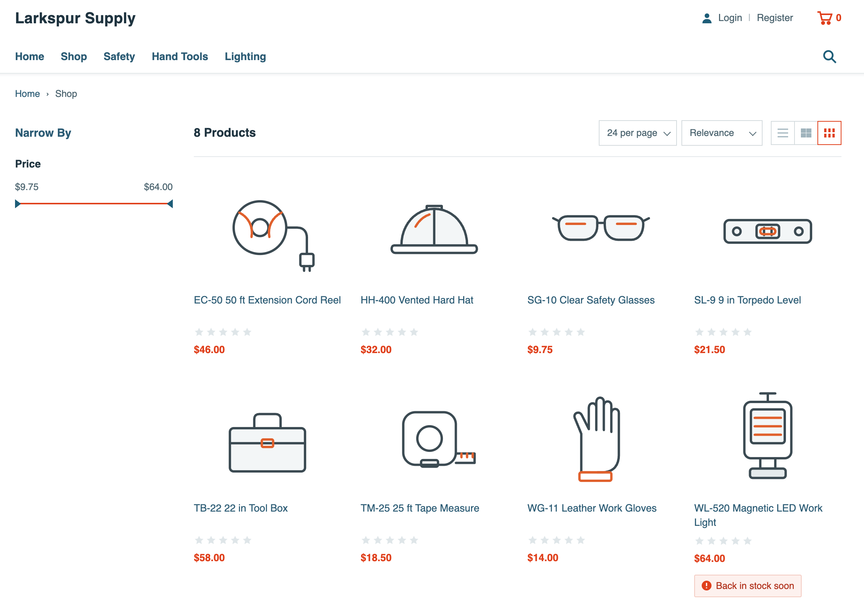Open the 24 per page dropdown
This screenshot has width=864, height=616.
click(x=637, y=133)
